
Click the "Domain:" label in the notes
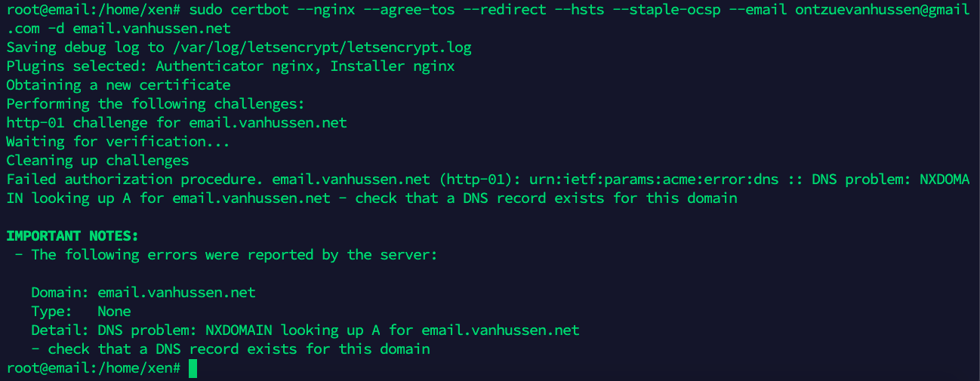[60, 293]
